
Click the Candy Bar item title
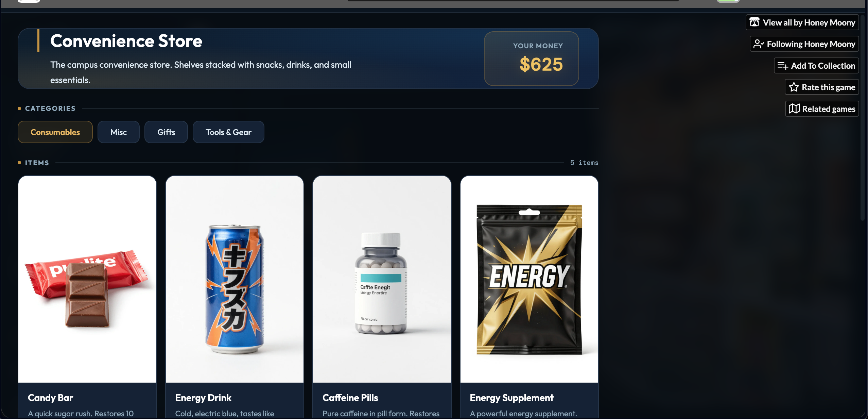pyautogui.click(x=51, y=398)
